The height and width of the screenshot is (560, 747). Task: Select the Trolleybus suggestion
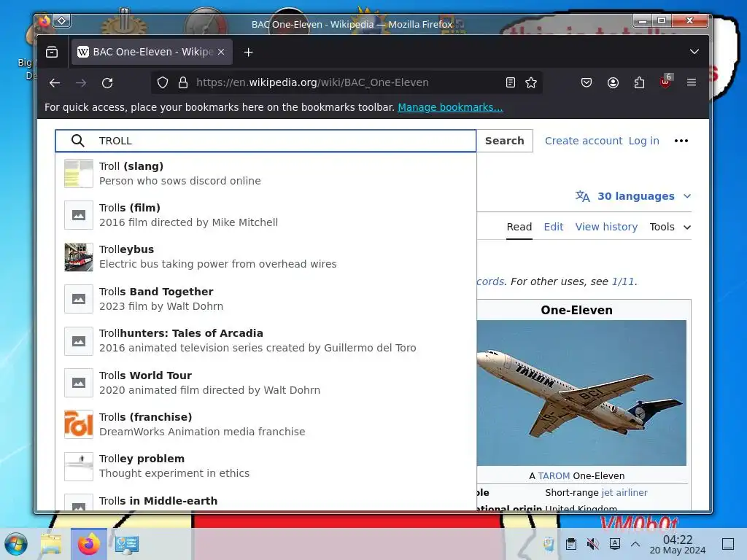(x=266, y=257)
